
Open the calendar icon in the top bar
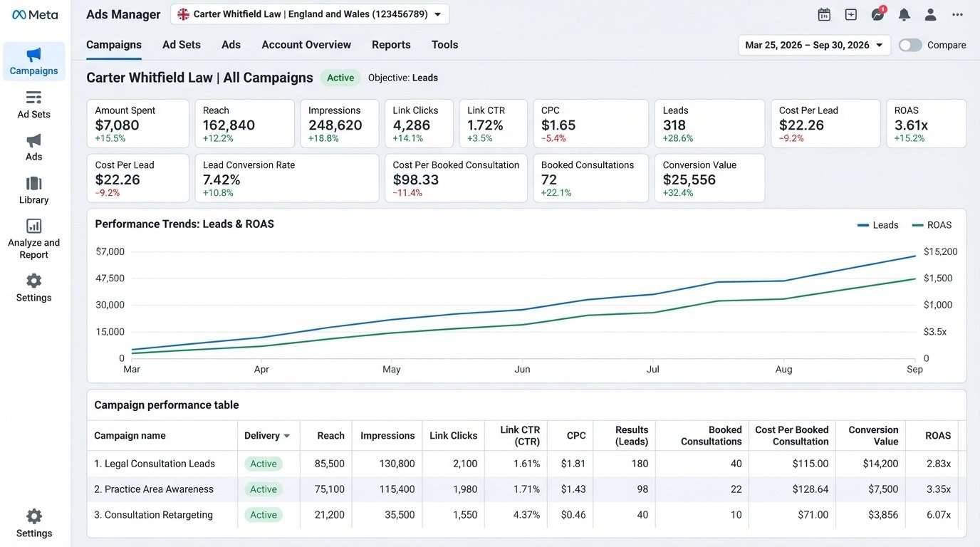point(824,14)
